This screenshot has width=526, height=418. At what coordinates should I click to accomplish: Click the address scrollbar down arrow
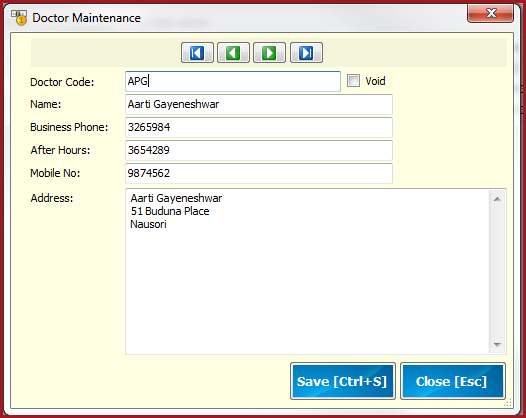point(497,345)
